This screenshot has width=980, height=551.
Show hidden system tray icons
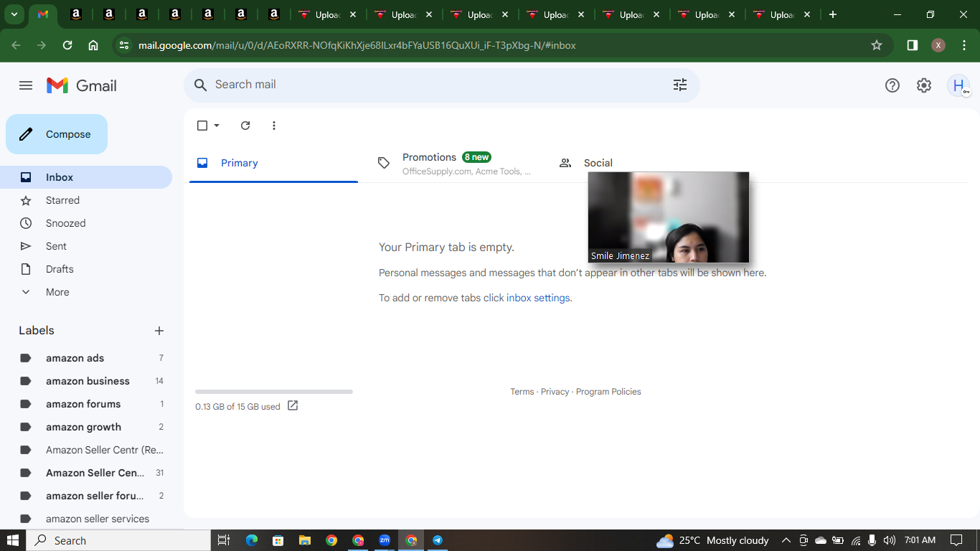click(786, 540)
